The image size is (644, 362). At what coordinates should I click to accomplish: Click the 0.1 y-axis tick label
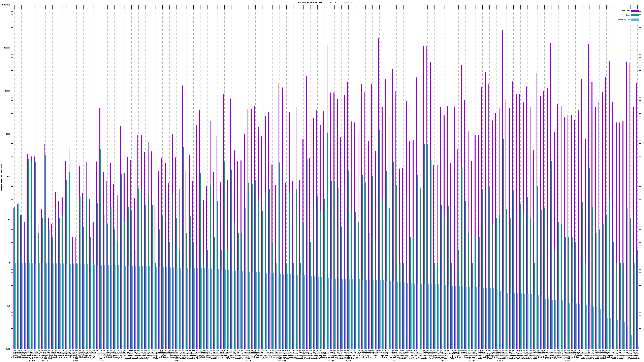[x=8, y=306]
